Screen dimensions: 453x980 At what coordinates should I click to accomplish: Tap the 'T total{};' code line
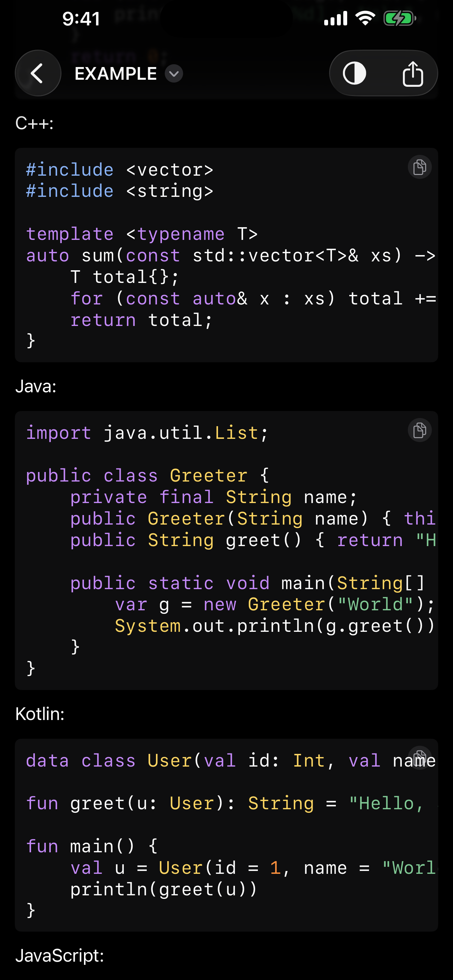pyautogui.click(x=125, y=277)
